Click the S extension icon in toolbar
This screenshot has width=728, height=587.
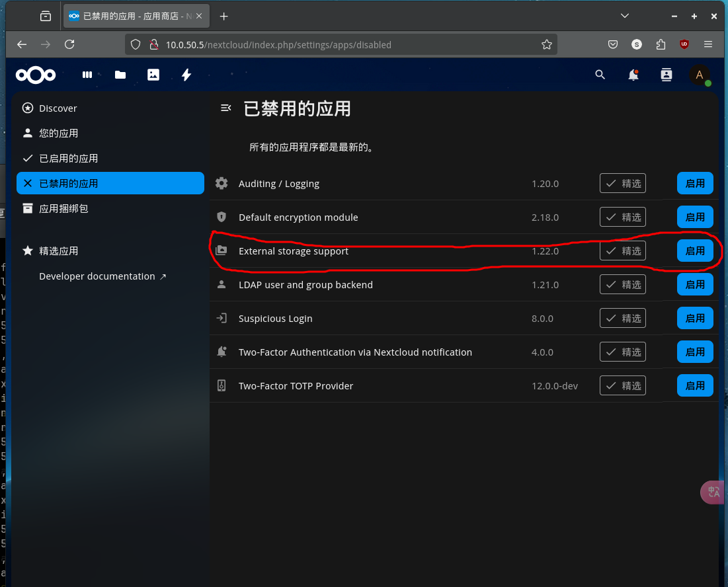click(637, 44)
